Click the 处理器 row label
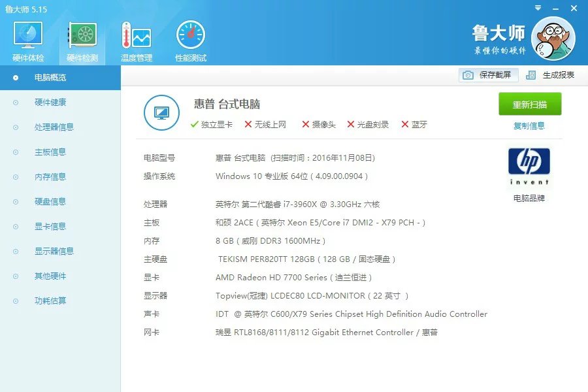The height and width of the screenshot is (392, 588). 155,204
